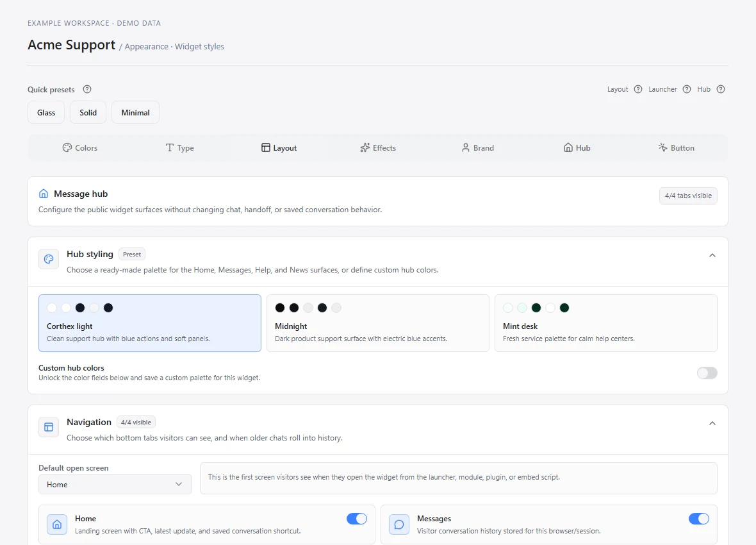
Task: Apply the Glass quick preset
Action: (45, 112)
